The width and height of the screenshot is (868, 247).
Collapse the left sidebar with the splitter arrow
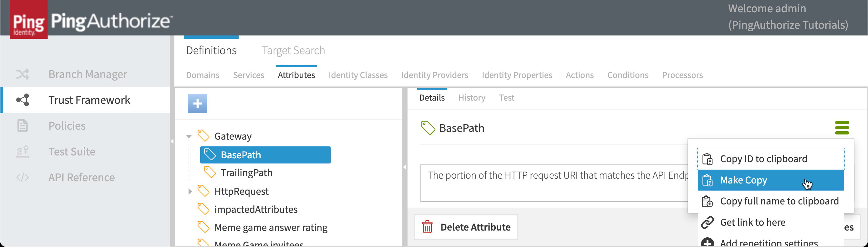coord(172,141)
